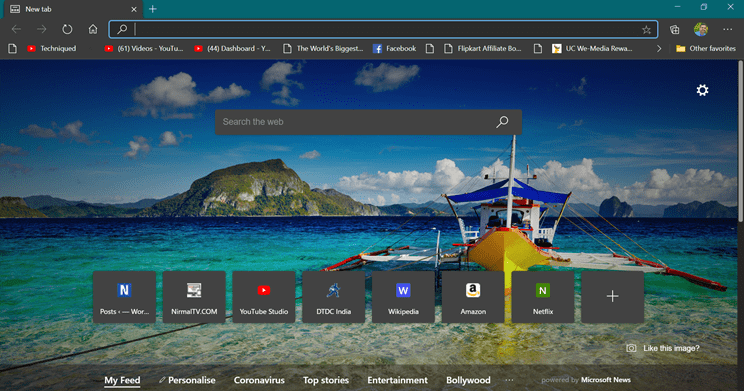Switch to Top stories tab
This screenshot has width=744, height=391.
tap(326, 380)
